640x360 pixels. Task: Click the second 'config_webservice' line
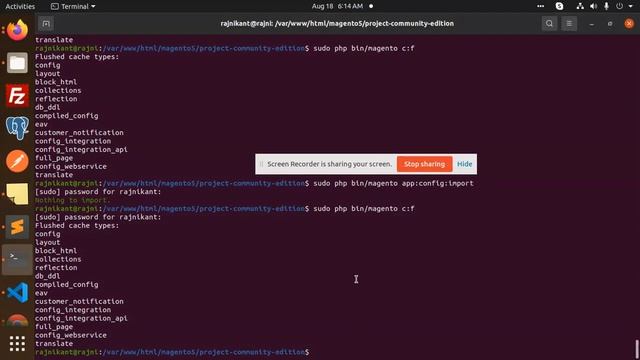[x=71, y=335]
